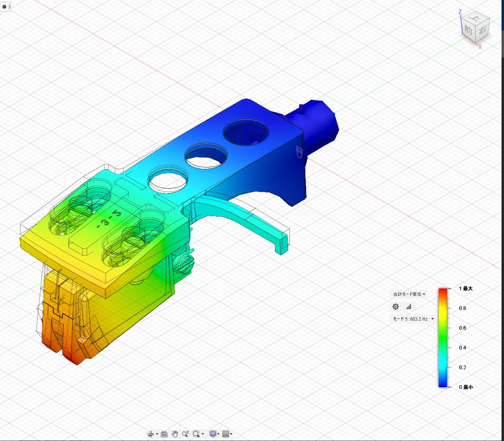Click the 0.6 legend value
Image resolution: width=504 pixels, height=441 pixels.
click(x=462, y=328)
